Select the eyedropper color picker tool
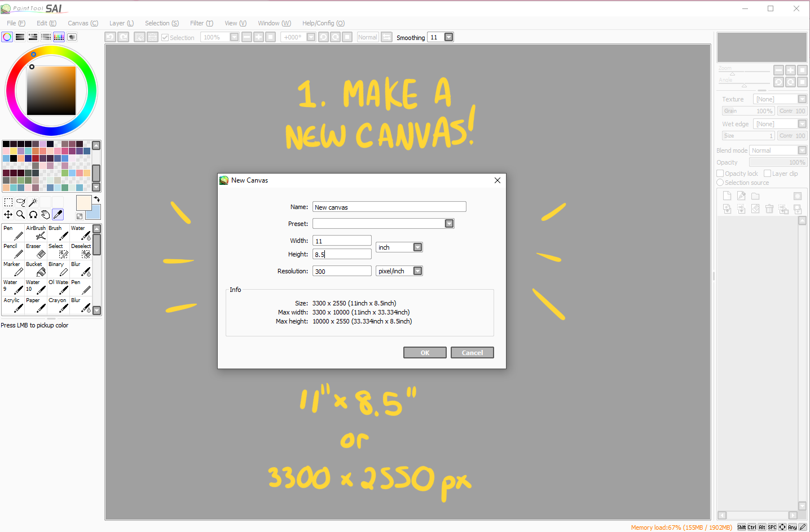The width and height of the screenshot is (810, 532). point(58,214)
